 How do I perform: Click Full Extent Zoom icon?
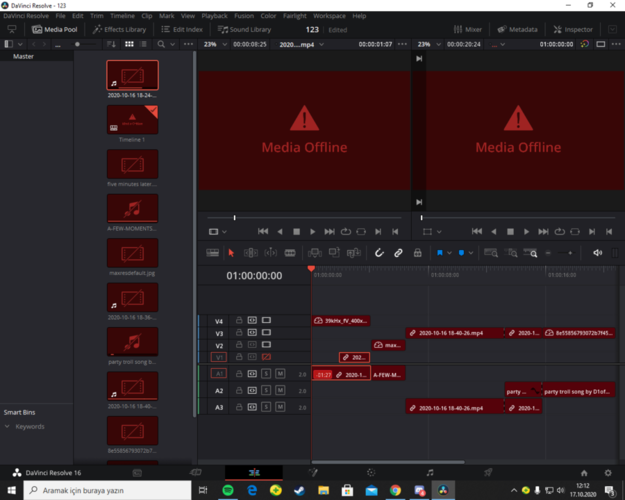tap(491, 253)
